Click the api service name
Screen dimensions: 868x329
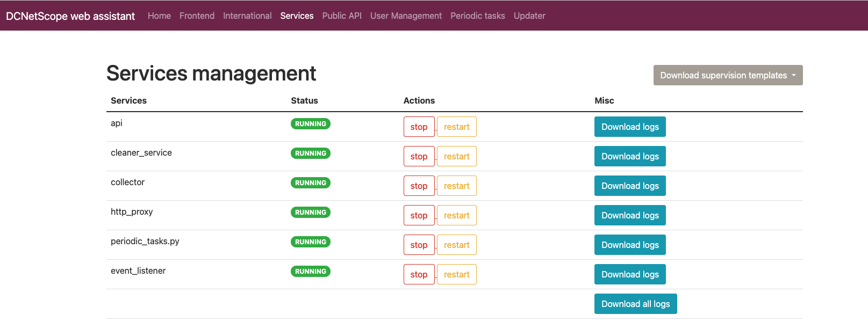pos(117,123)
